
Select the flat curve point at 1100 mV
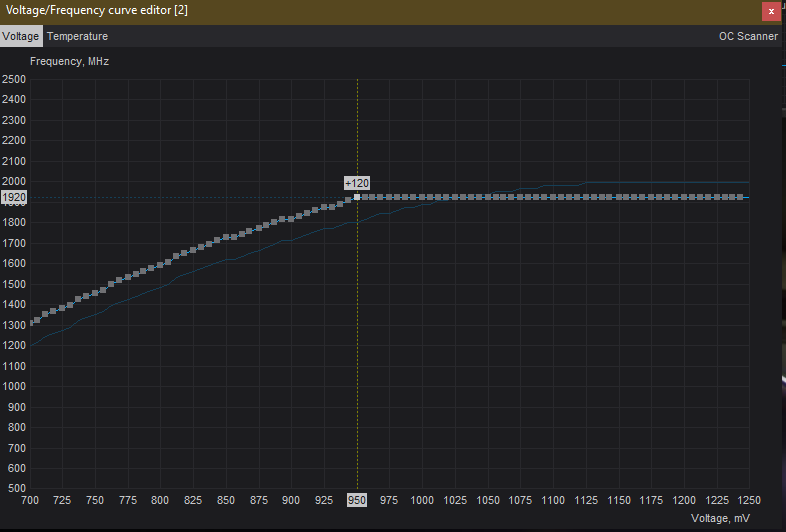[x=553, y=198]
